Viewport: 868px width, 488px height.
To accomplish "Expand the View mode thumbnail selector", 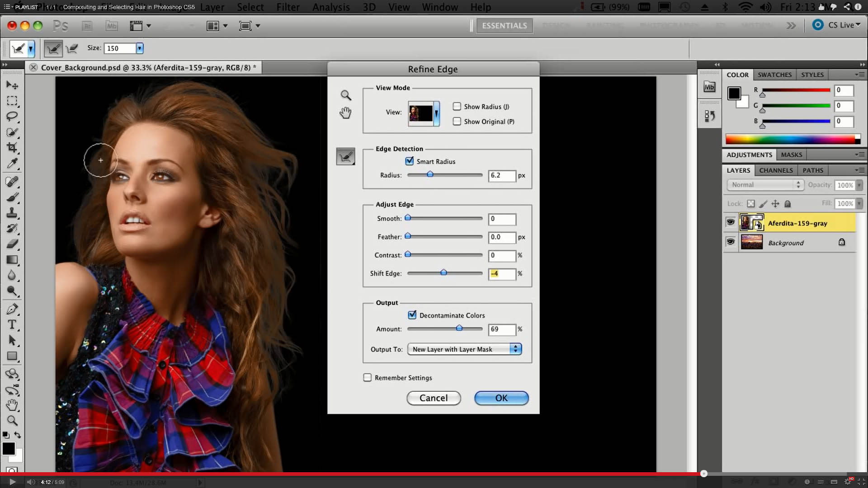I will 437,113.
